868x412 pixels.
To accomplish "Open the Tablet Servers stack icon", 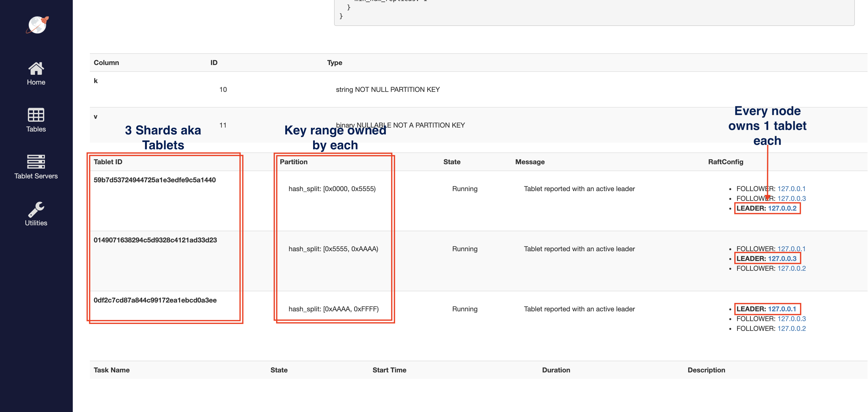I will [x=36, y=162].
